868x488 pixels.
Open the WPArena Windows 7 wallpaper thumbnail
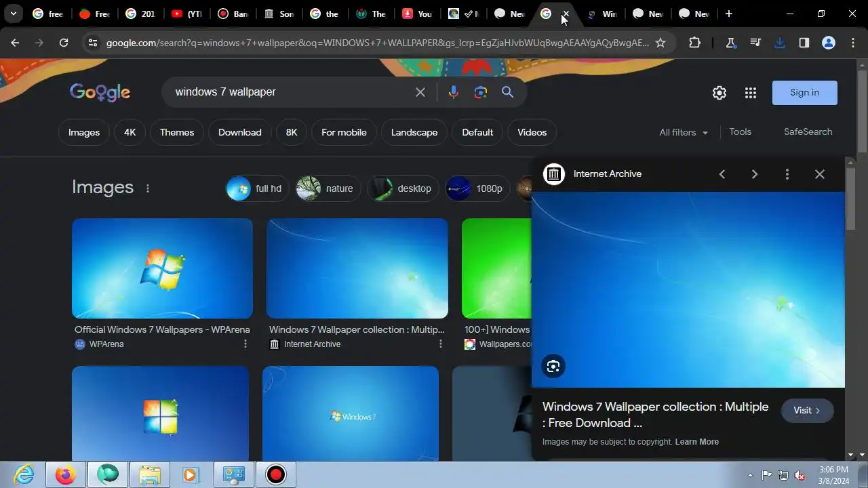pyautogui.click(x=162, y=268)
